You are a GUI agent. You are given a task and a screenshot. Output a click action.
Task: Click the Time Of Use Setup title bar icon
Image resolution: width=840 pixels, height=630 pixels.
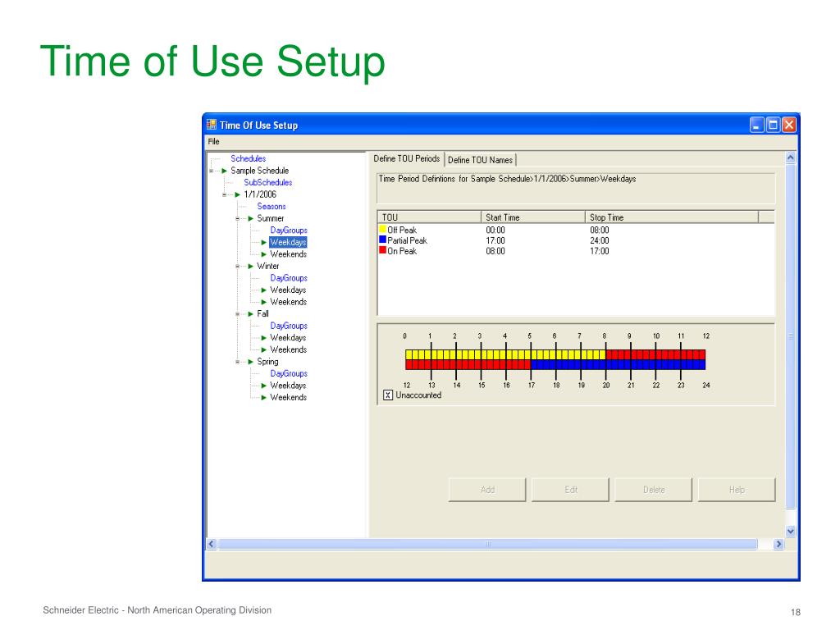[212, 124]
